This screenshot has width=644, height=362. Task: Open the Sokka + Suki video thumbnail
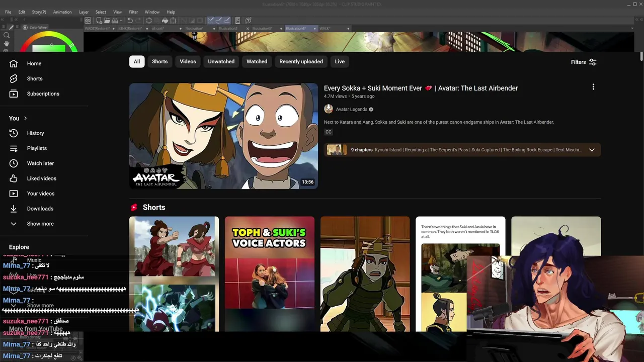(223, 136)
